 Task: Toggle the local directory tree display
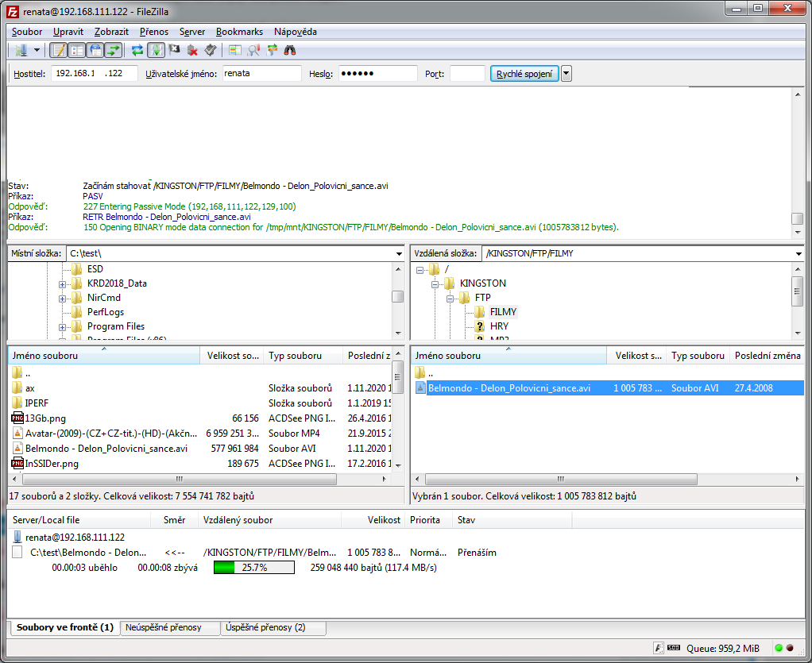(x=76, y=50)
